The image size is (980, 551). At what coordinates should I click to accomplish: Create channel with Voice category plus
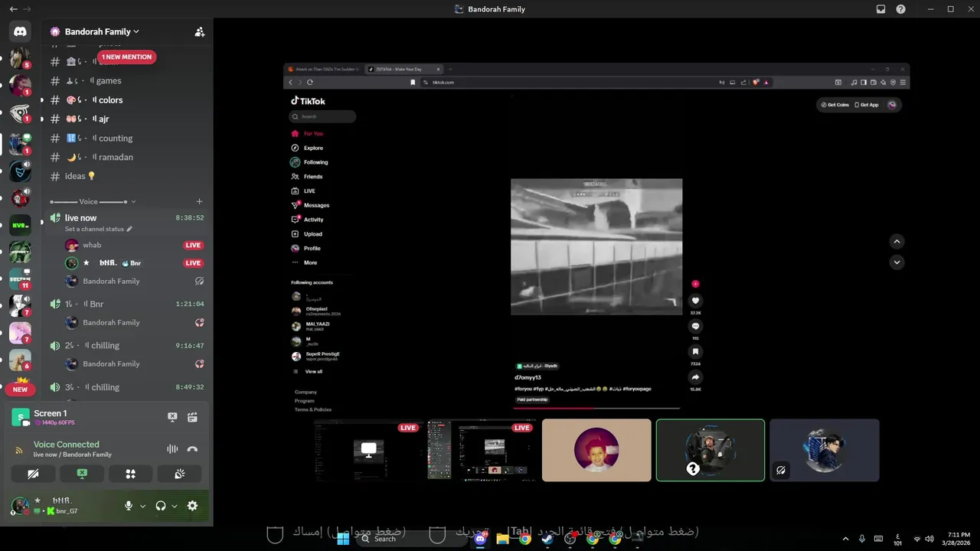tap(199, 201)
